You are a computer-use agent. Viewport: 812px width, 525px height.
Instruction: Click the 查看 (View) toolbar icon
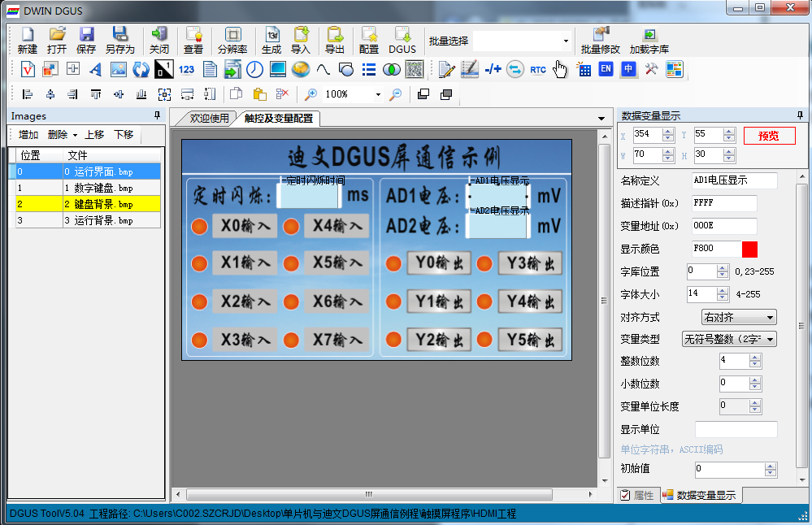coord(193,40)
